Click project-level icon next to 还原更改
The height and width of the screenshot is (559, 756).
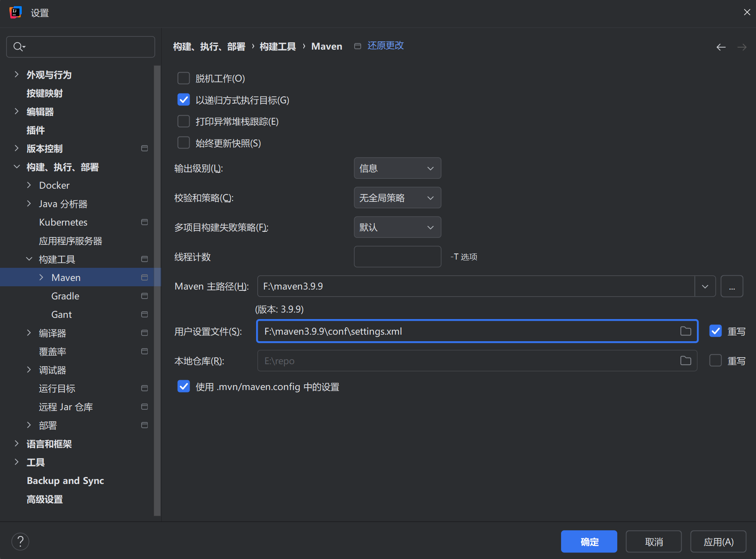pos(357,46)
